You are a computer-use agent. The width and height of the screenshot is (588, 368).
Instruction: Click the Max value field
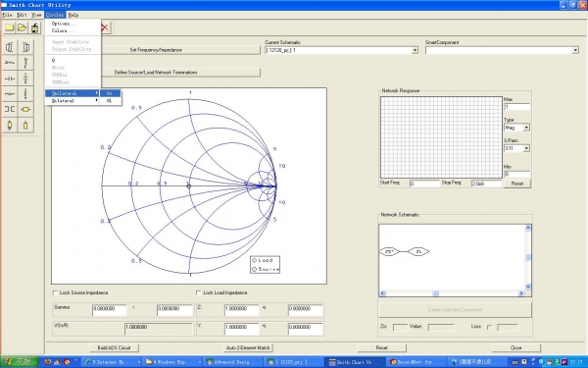(517, 107)
